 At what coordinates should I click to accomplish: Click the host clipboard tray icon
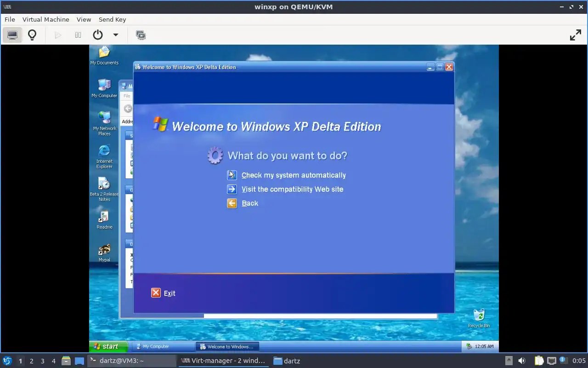[539, 361]
